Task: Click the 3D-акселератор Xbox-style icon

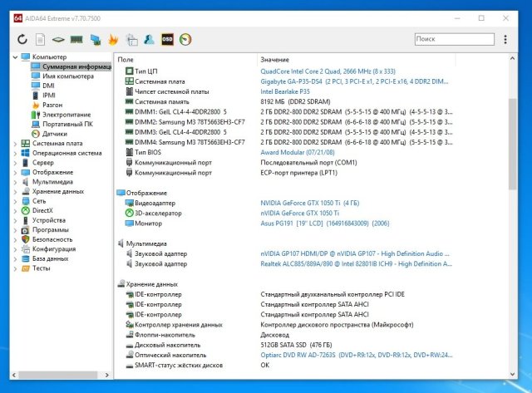Action: click(x=130, y=213)
